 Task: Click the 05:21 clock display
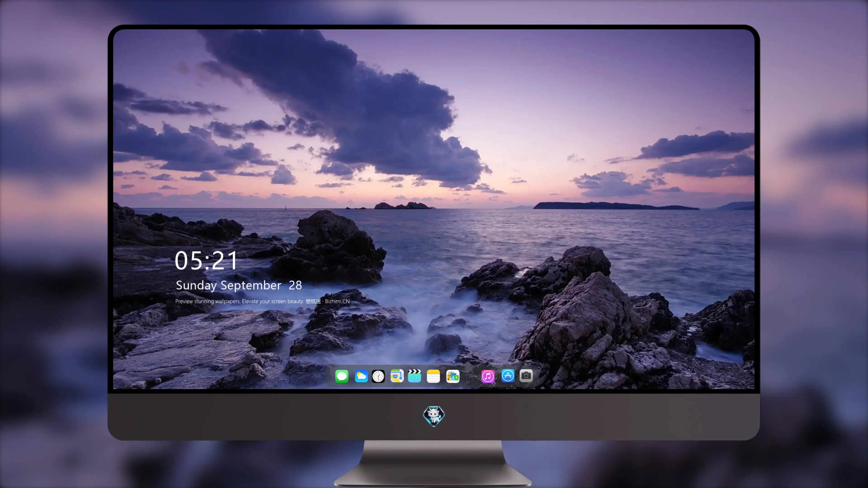pyautogui.click(x=206, y=260)
